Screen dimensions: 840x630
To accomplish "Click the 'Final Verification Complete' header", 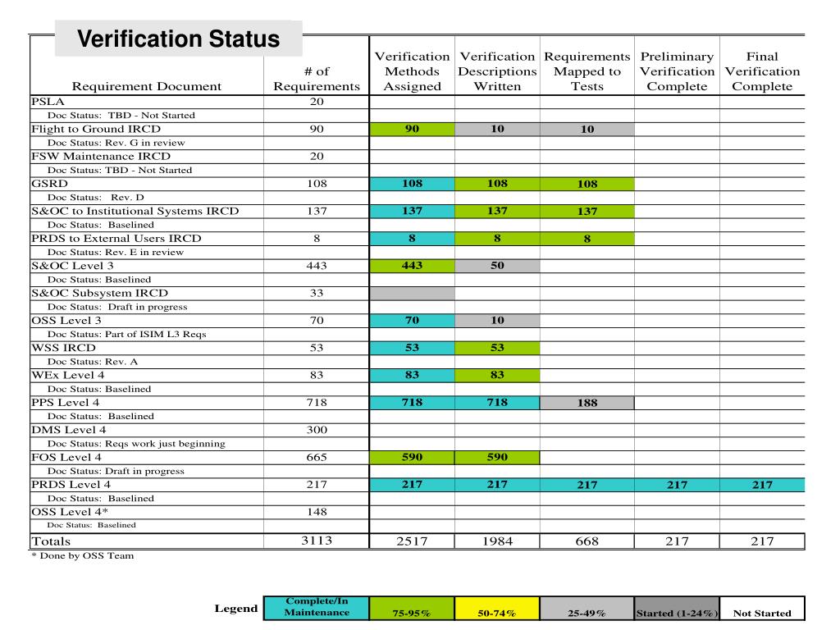I will 762,71.
